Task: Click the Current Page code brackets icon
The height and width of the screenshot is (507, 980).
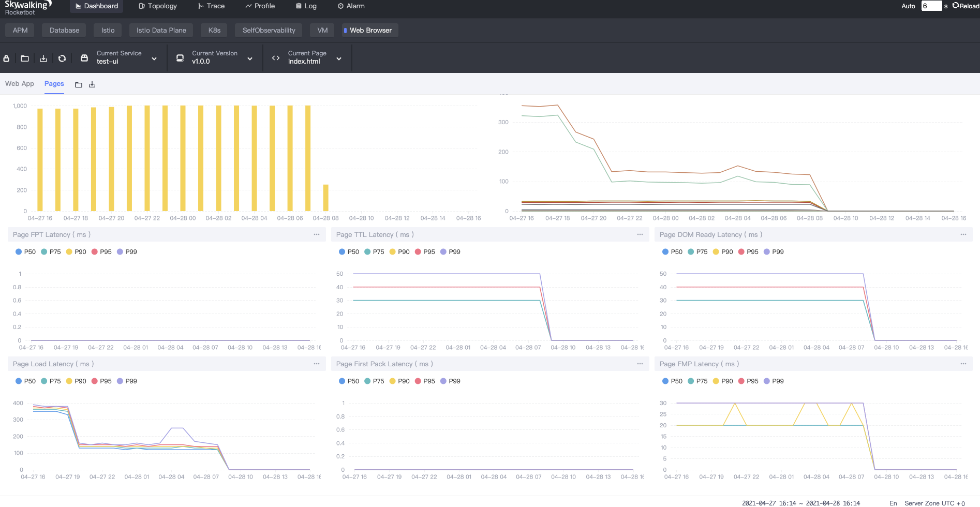Action: [x=276, y=58]
